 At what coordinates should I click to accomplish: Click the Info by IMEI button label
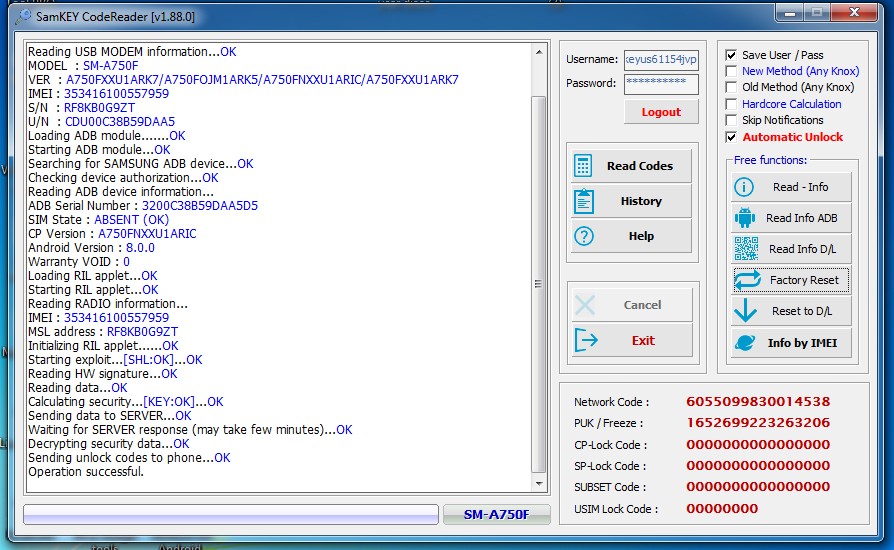[802, 343]
